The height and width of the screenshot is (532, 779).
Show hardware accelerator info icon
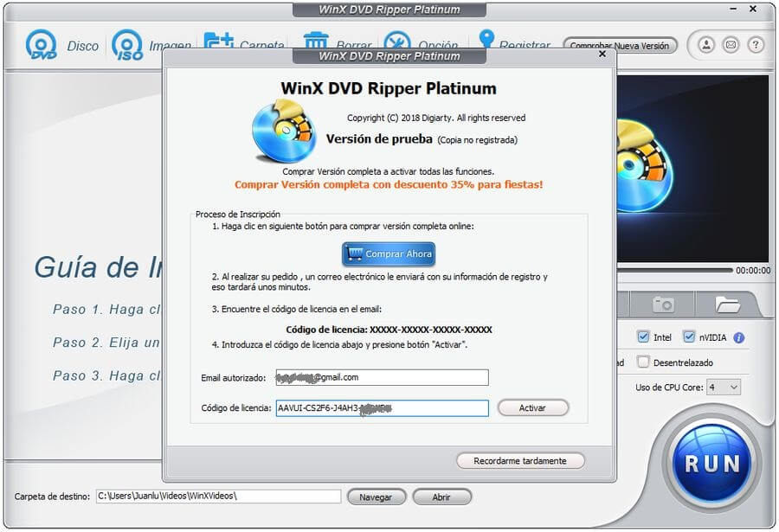pyautogui.click(x=739, y=337)
